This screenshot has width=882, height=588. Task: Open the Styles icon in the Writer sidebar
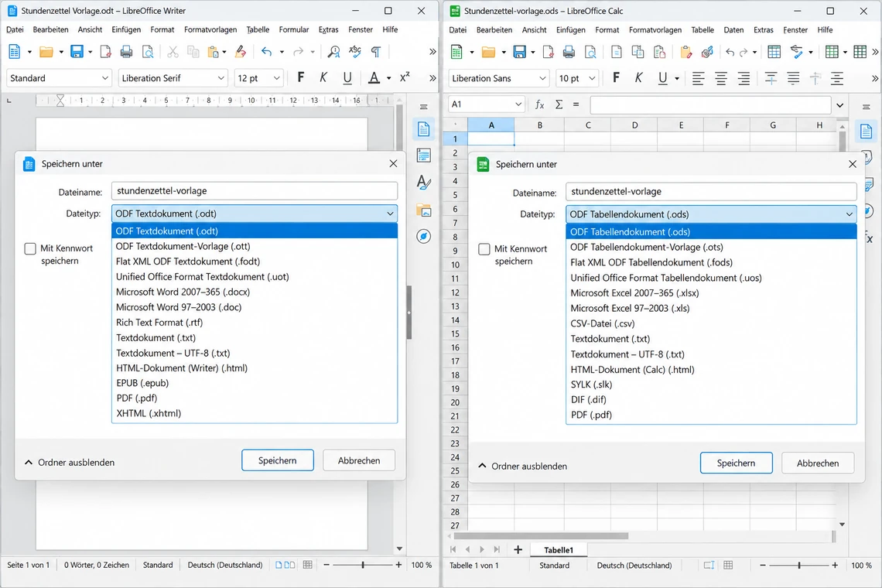coord(423,183)
